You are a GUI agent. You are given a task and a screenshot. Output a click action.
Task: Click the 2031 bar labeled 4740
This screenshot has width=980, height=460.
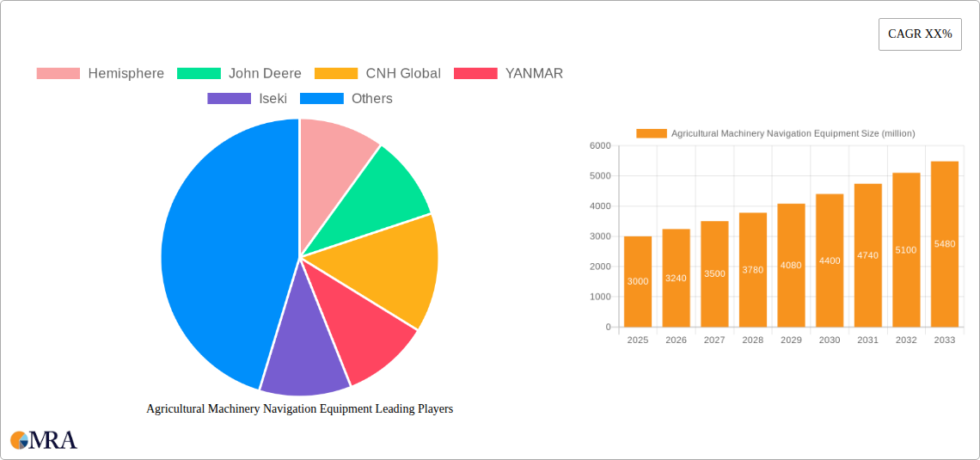[868, 255]
